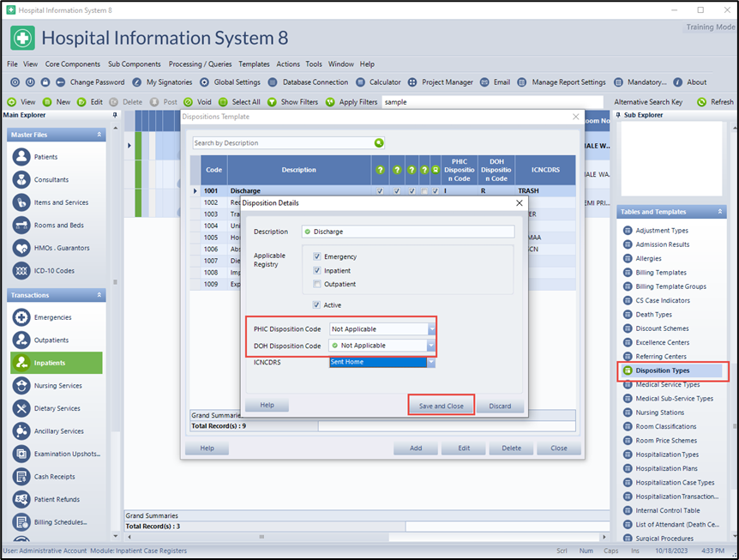The image size is (739, 560).
Task: Toggle the Emergency registry checkbox
Action: click(x=317, y=256)
